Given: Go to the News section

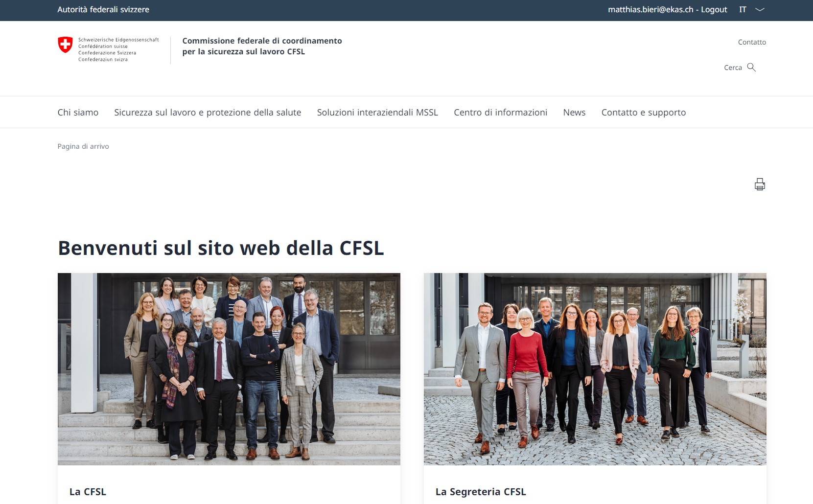Looking at the screenshot, I should [574, 113].
